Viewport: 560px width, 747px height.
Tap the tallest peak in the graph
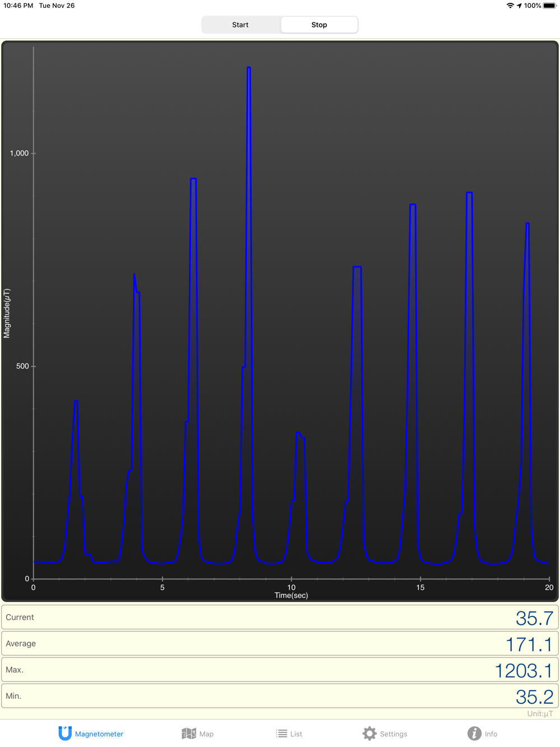[x=249, y=68]
